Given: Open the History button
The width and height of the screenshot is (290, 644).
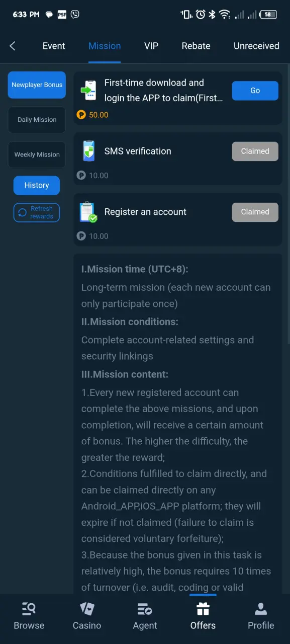Looking at the screenshot, I should click(37, 185).
